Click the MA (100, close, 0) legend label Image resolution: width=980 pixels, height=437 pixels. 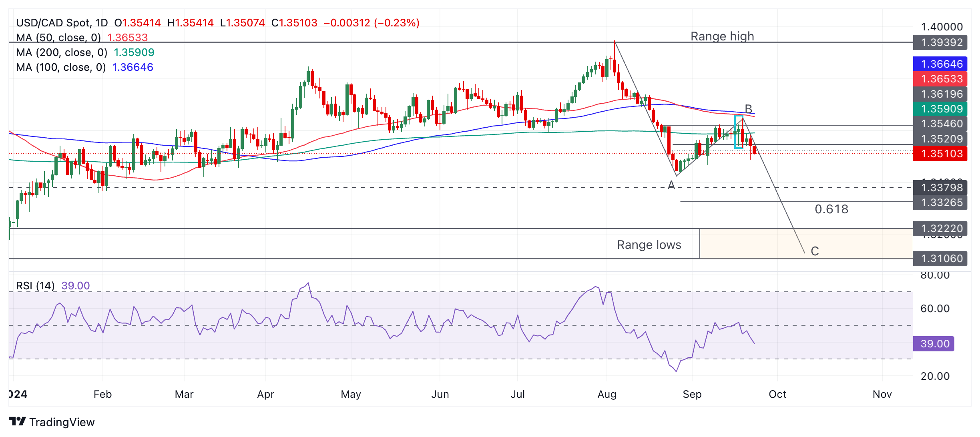coord(61,67)
